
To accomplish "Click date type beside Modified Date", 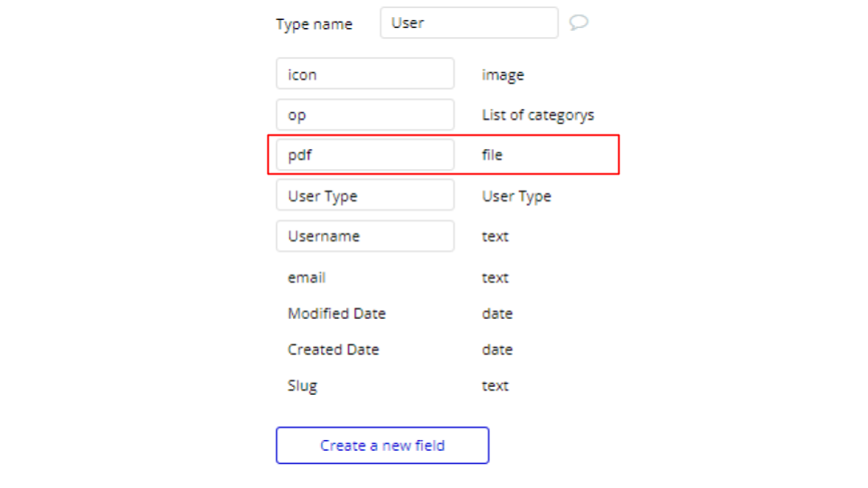I will [497, 314].
